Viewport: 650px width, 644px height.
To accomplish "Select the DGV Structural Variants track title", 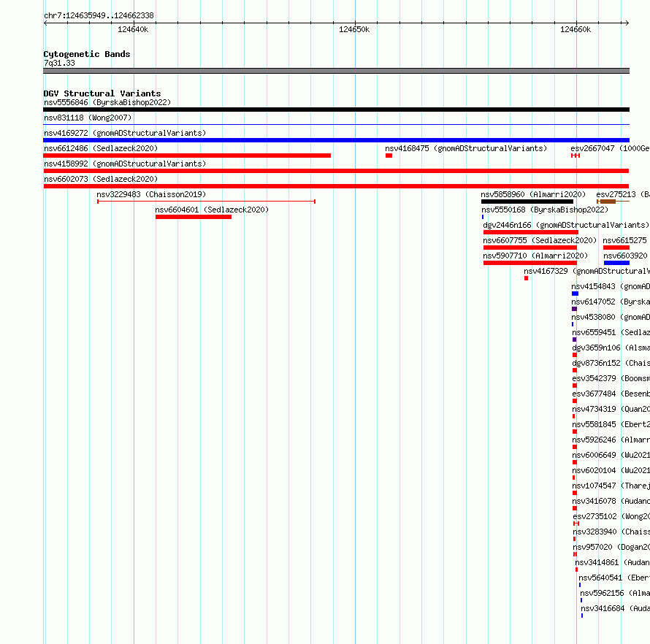I will click(x=102, y=93).
